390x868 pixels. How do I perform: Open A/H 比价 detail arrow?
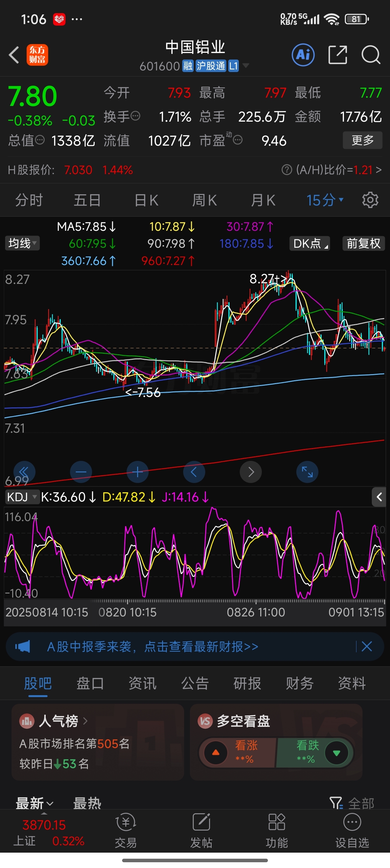[379, 170]
